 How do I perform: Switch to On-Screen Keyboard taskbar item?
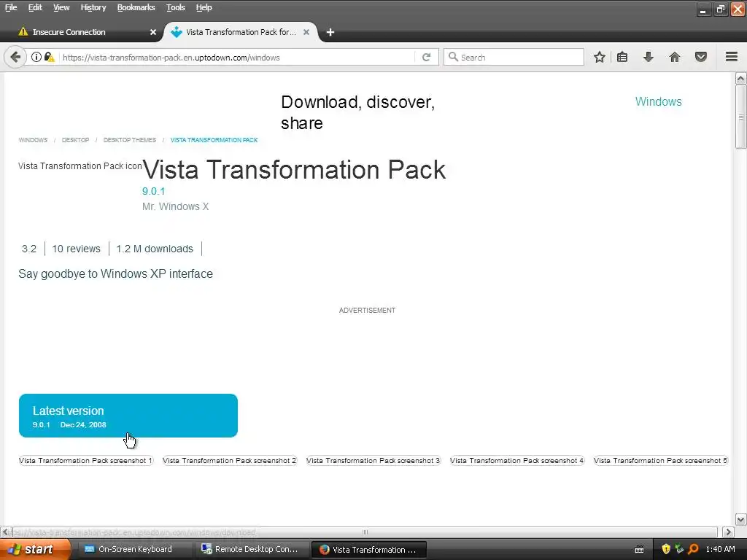tap(133, 549)
